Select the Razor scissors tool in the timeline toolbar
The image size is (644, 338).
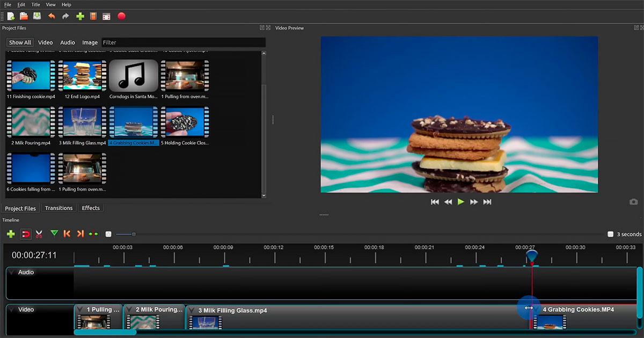click(x=39, y=234)
